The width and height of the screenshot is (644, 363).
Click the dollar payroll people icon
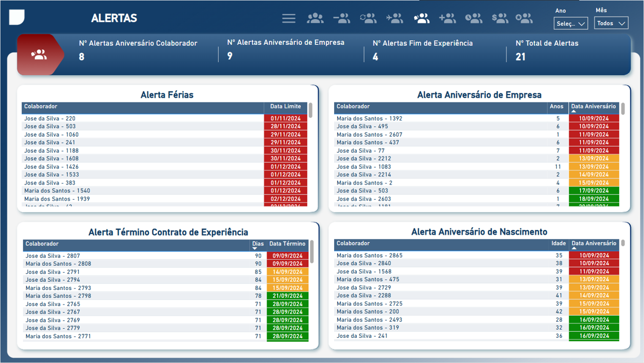click(x=500, y=19)
